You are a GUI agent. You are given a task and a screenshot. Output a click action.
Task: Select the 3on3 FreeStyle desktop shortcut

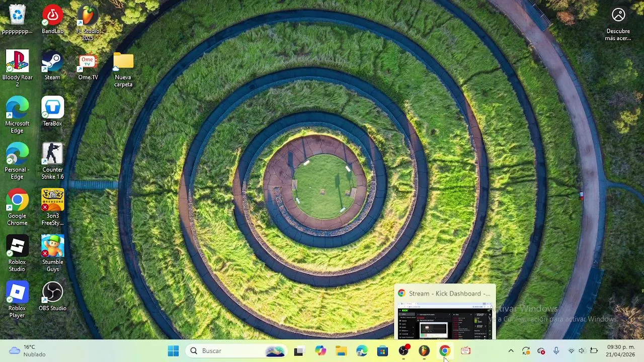pyautogui.click(x=52, y=208)
